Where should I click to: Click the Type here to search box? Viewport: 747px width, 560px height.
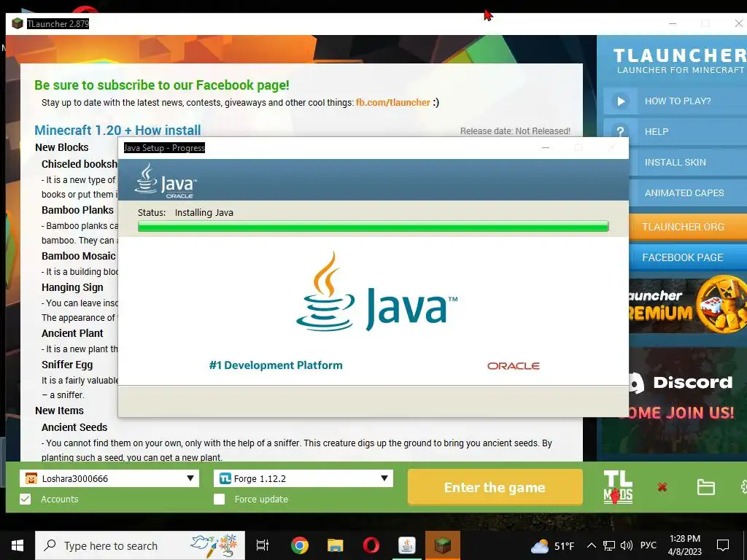coord(140,545)
